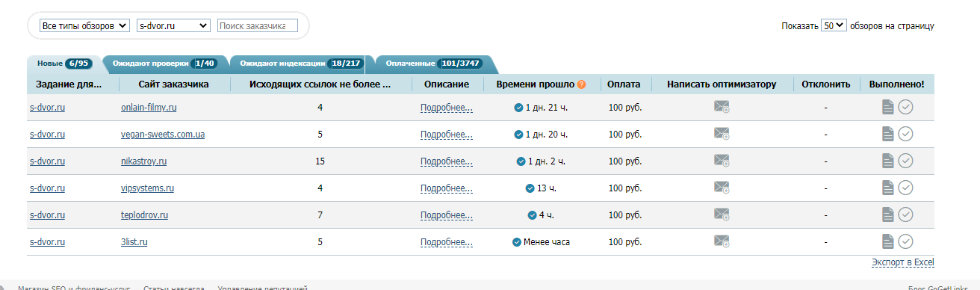Open the review types dropdown
This screenshot has width=980, height=290.
[x=84, y=25]
